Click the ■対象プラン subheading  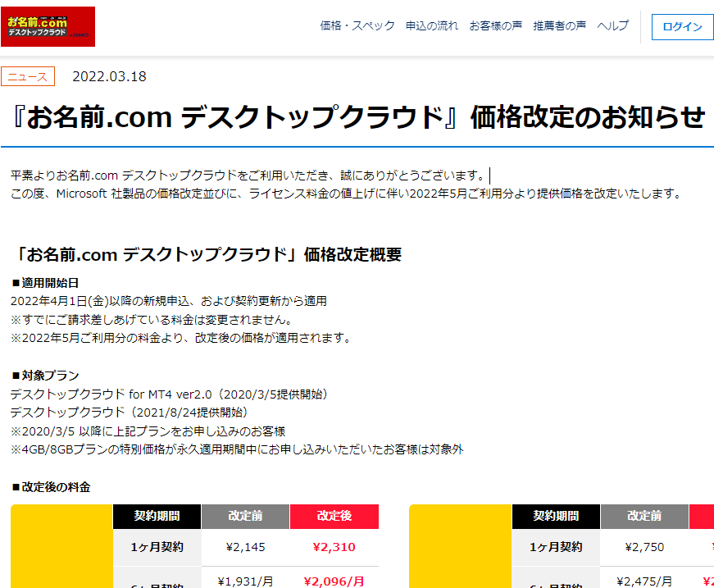tap(44, 376)
